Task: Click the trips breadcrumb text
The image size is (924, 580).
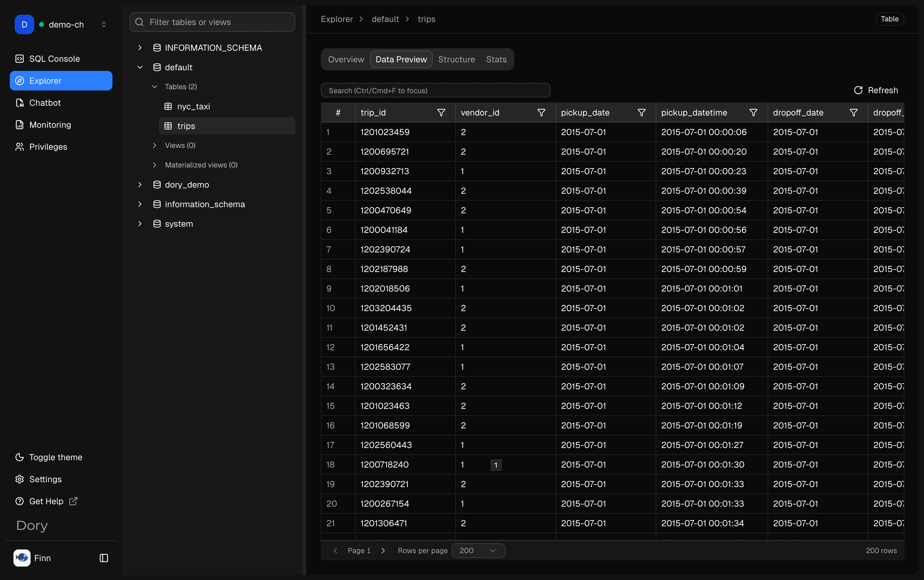Action: [427, 19]
